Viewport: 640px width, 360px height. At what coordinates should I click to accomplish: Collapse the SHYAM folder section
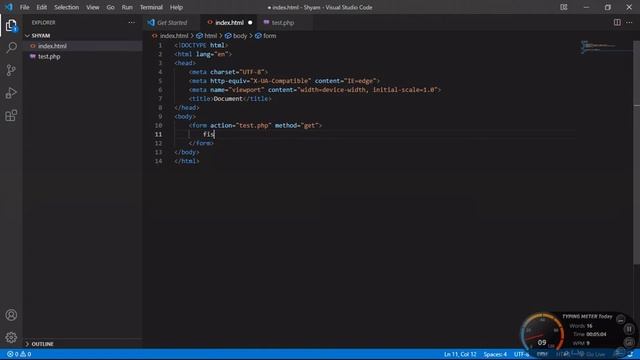(x=83, y=36)
